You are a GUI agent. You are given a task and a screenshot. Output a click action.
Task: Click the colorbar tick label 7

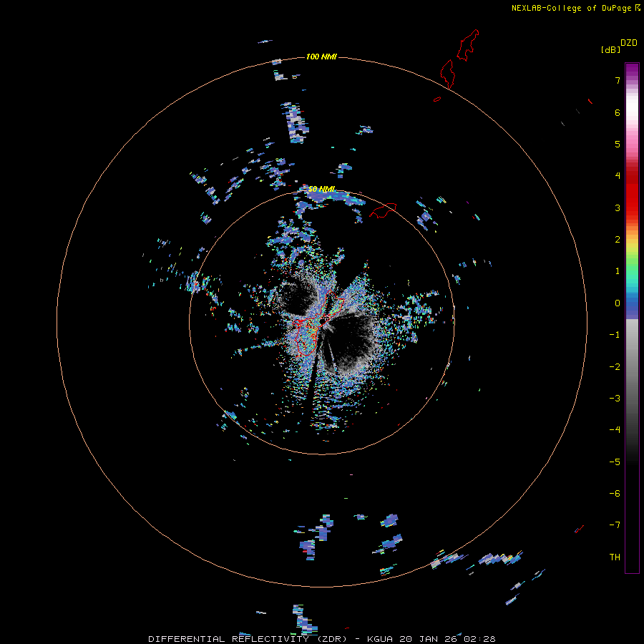pyautogui.click(x=618, y=80)
